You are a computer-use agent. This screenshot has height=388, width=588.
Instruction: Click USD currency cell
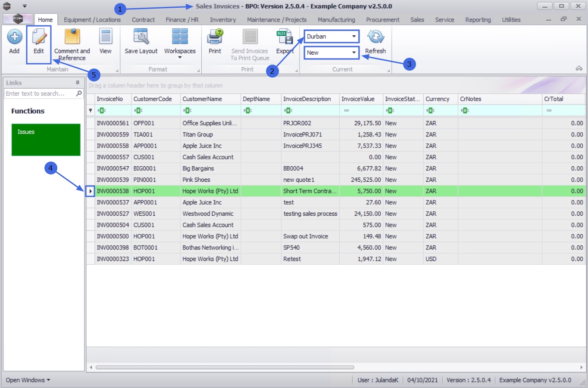441,259
